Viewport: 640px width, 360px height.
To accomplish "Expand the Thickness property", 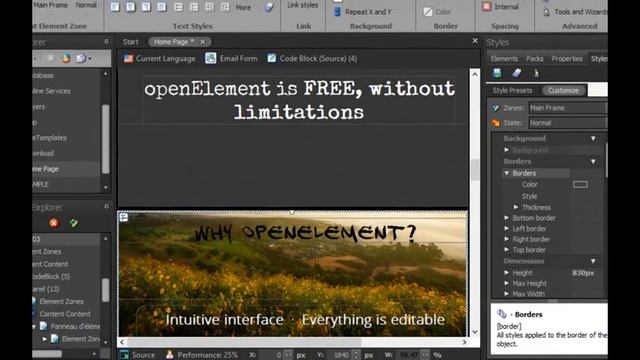I will point(516,207).
